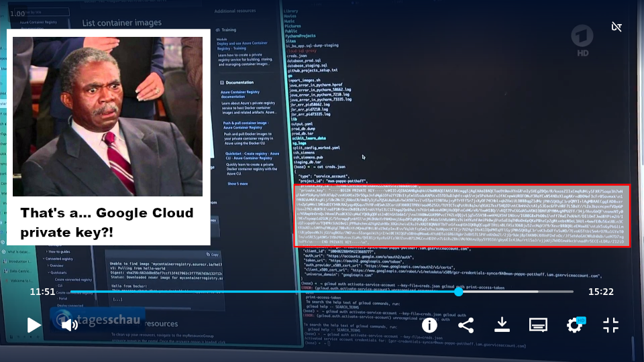Image resolution: width=644 pixels, height=362 pixels.
Task: Click the 1.00 playback speed indicator
Action: point(17,13)
